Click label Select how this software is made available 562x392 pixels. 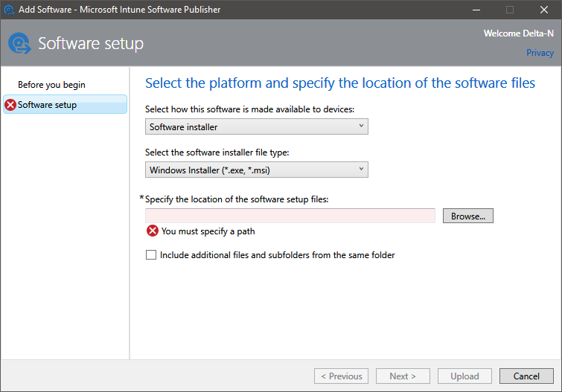(249, 109)
